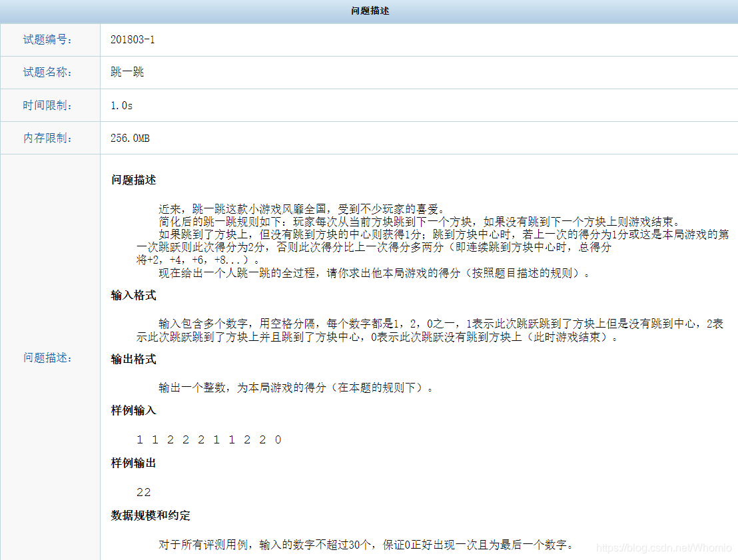Select the 试题名称 label
This screenshot has width=738, height=560.
click(x=47, y=72)
